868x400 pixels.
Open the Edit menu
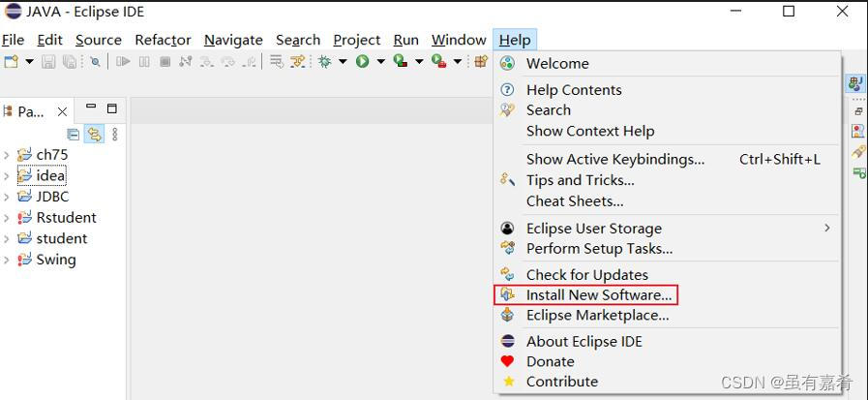point(49,40)
